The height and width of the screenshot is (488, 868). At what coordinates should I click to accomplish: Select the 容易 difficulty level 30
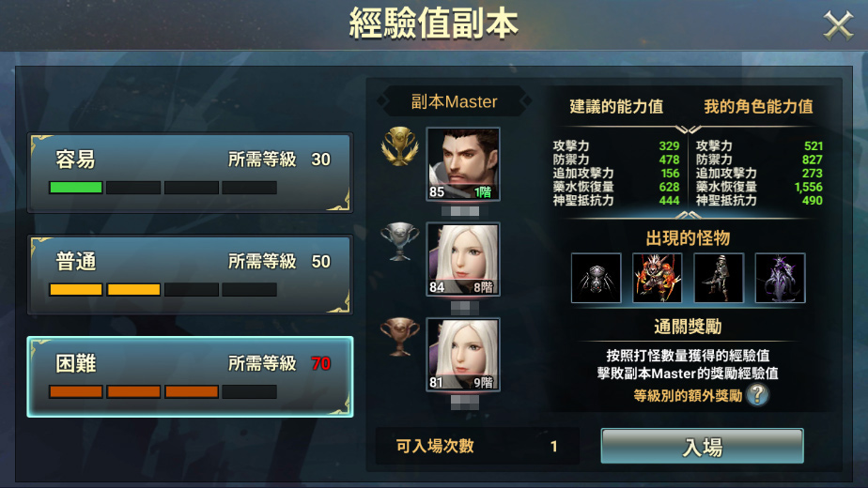pos(191,174)
